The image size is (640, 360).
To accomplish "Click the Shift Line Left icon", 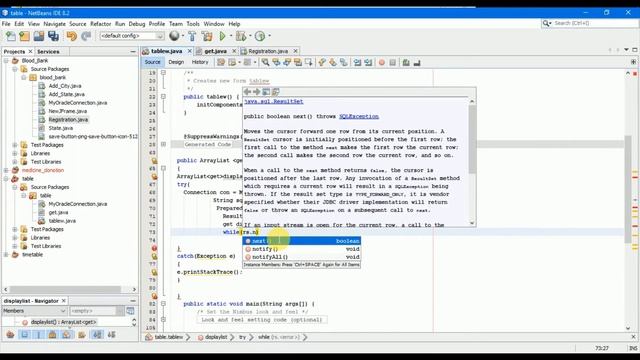I will [358, 62].
